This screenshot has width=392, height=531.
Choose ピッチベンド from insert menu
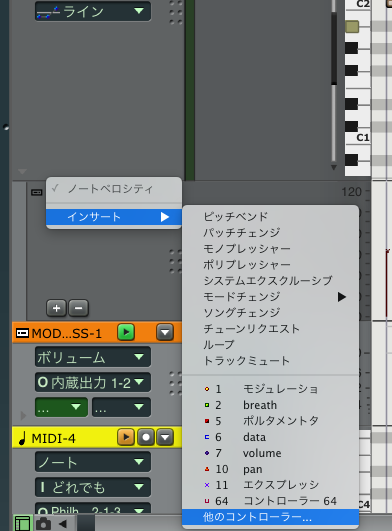(x=270, y=216)
